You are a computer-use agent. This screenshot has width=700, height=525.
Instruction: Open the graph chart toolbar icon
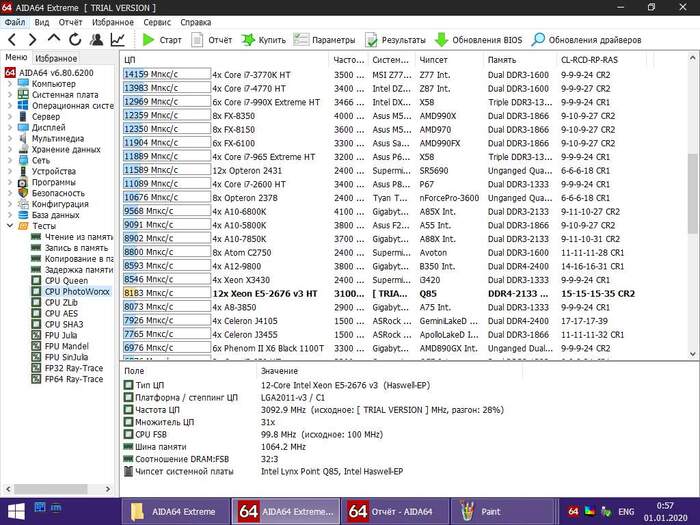[x=118, y=40]
